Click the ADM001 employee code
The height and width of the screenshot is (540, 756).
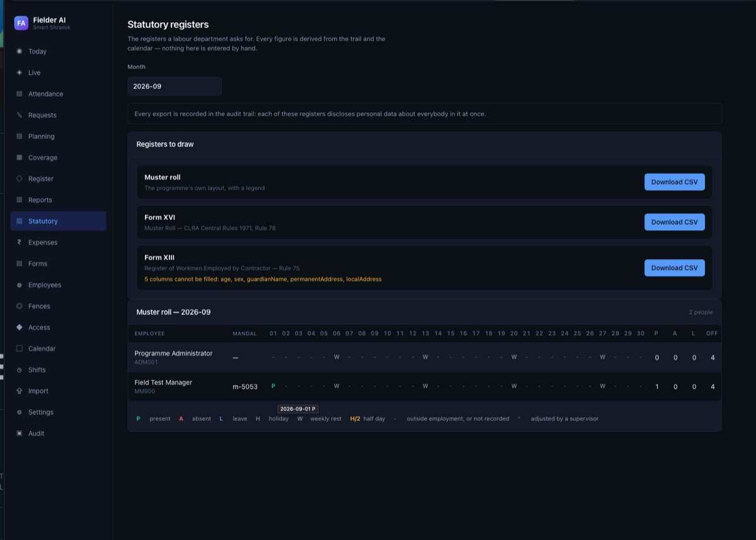click(145, 362)
